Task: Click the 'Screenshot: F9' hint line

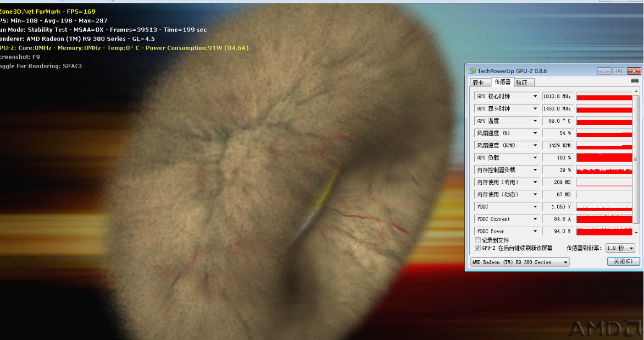Action: [x=20, y=57]
